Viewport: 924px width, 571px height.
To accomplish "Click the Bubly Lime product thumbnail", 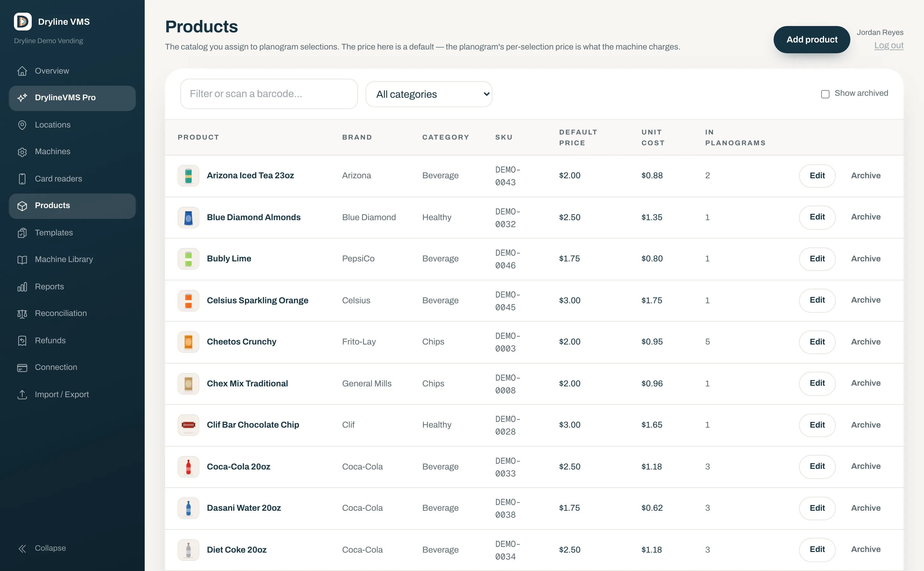I will tap(188, 259).
